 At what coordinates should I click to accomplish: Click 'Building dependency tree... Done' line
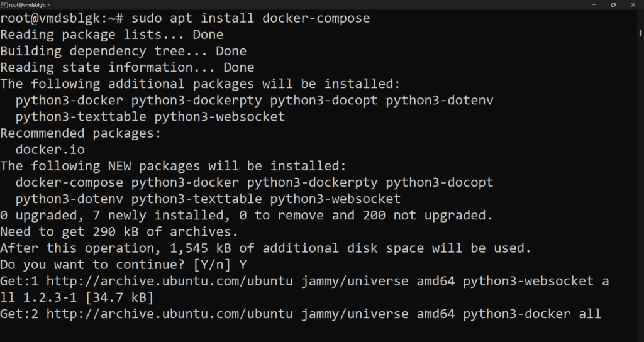pyautogui.click(x=123, y=51)
